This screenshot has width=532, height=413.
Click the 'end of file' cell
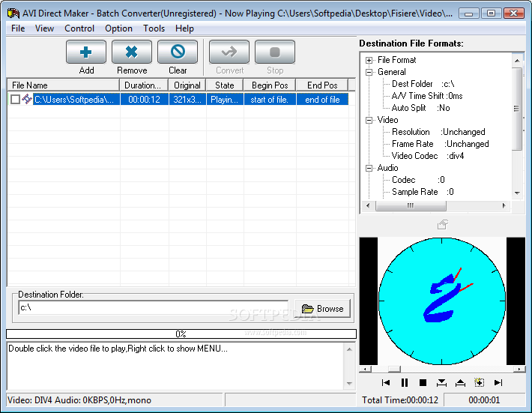322,100
